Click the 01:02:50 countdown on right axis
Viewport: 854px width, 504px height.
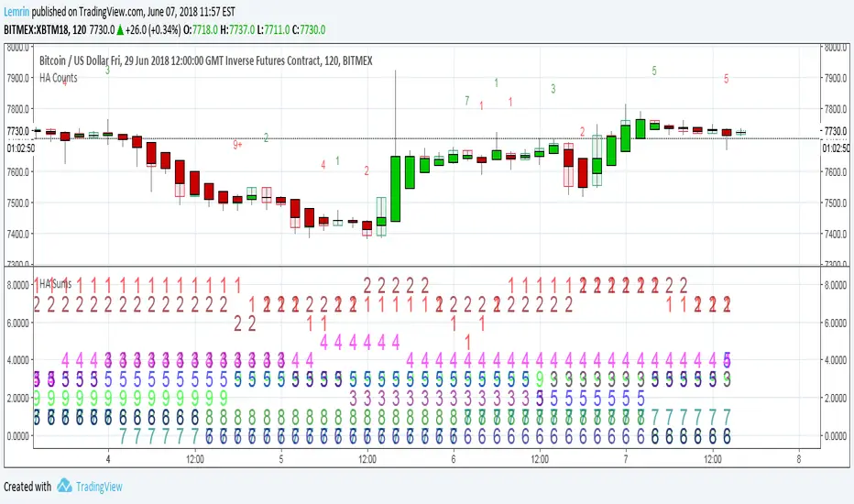[x=836, y=148]
